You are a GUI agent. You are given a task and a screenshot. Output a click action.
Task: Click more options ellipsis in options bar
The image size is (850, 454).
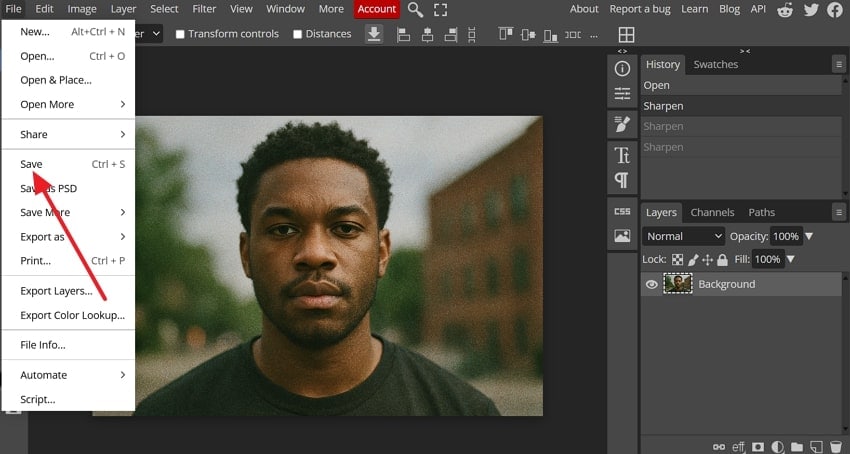point(594,35)
